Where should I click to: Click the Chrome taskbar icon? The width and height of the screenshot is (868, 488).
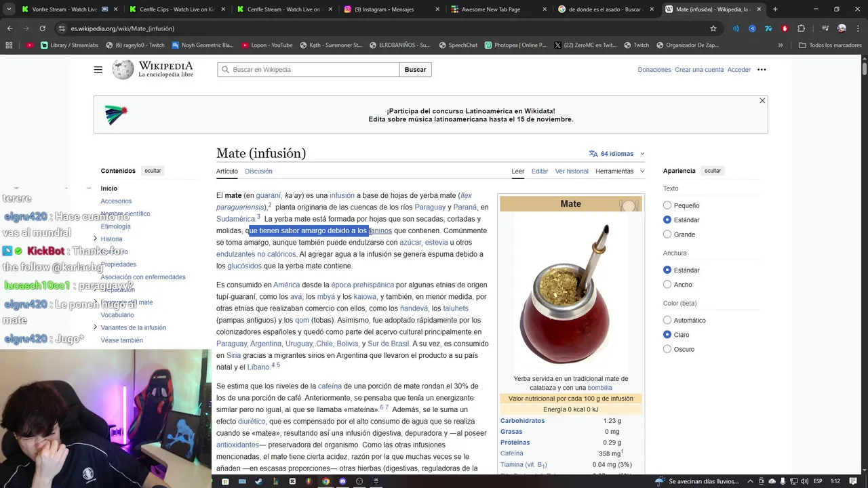point(325,481)
